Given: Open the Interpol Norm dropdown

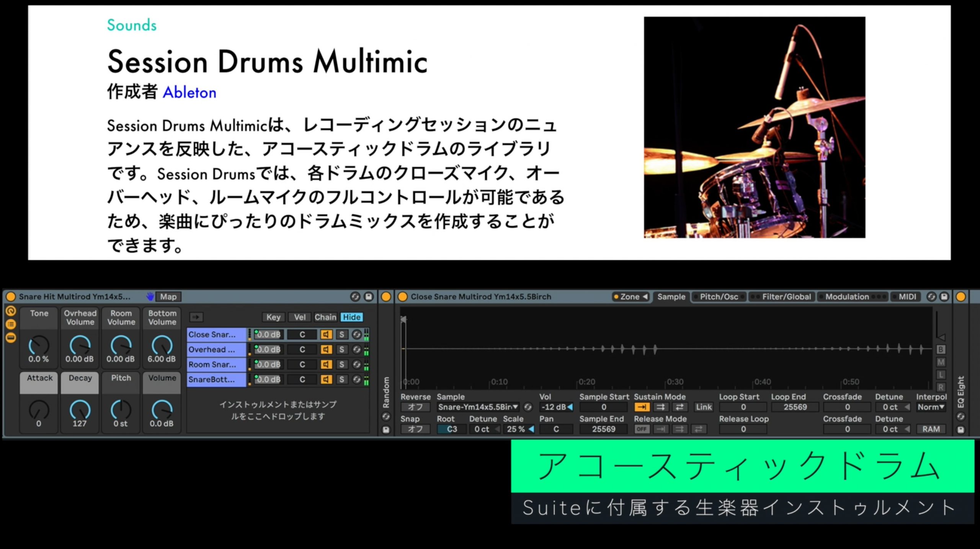Looking at the screenshot, I should pos(931,407).
